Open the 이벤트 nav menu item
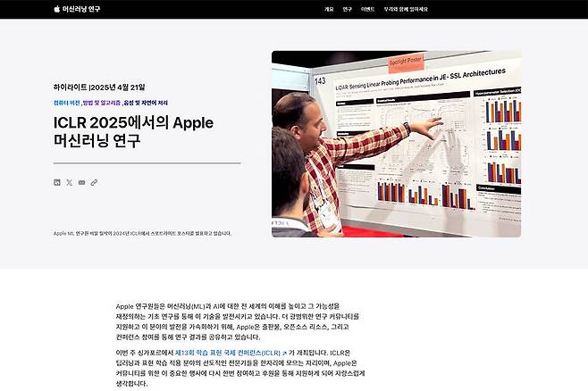The height and width of the screenshot is (391, 588). pos(367,9)
